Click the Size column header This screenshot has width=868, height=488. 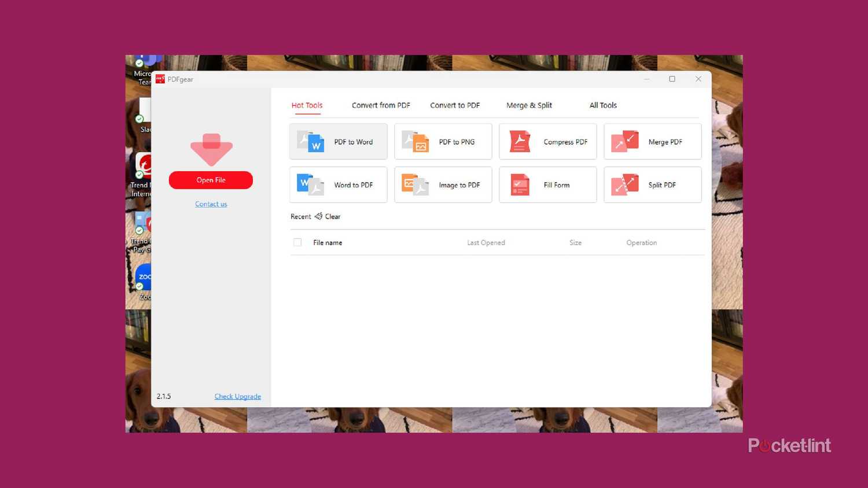point(575,243)
